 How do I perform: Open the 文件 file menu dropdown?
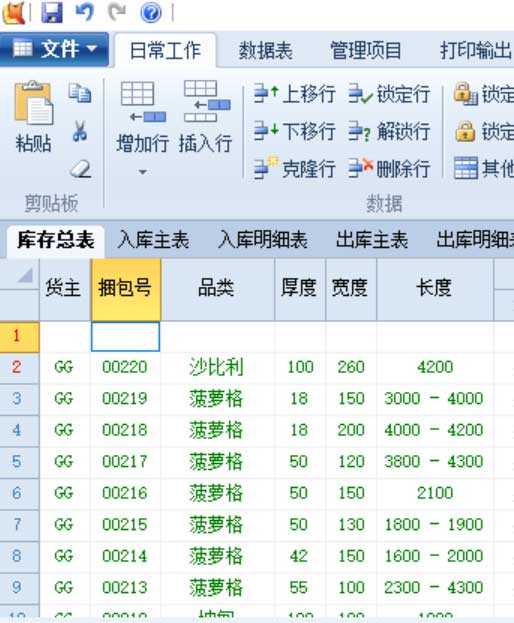pos(54,50)
